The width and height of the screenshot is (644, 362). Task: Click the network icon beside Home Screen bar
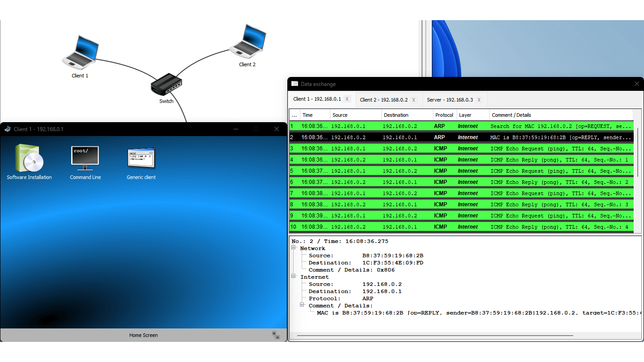[276, 335]
